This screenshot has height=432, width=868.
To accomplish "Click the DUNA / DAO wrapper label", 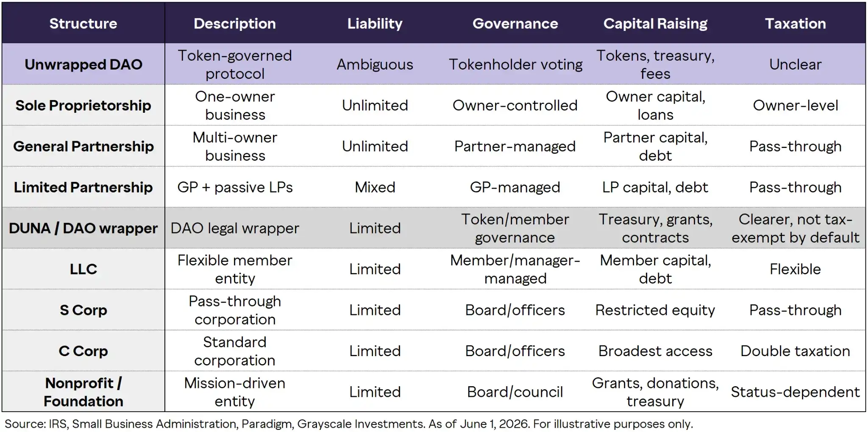I will (x=83, y=228).
